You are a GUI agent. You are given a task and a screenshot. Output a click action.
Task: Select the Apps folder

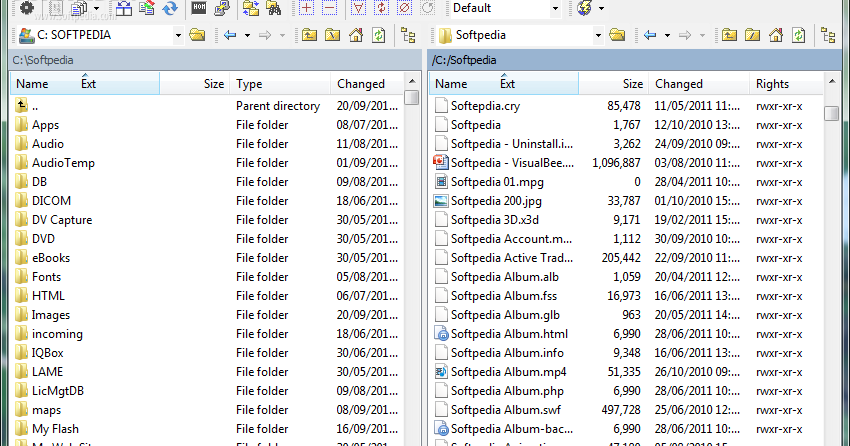[x=207, y=125]
